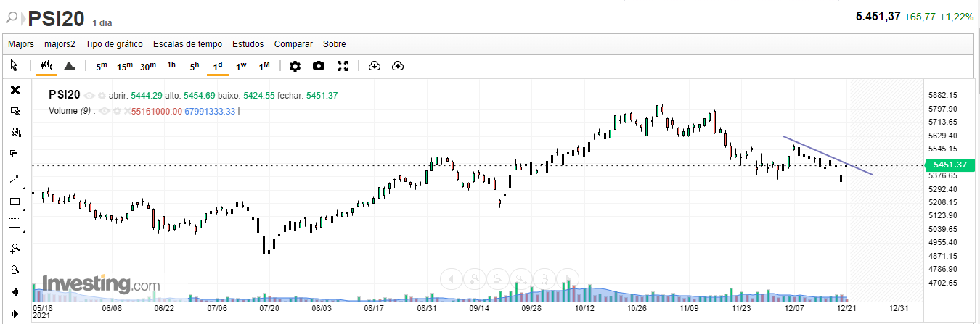980x324 pixels.
Task: Click the camera snapshot icon
Action: click(319, 66)
